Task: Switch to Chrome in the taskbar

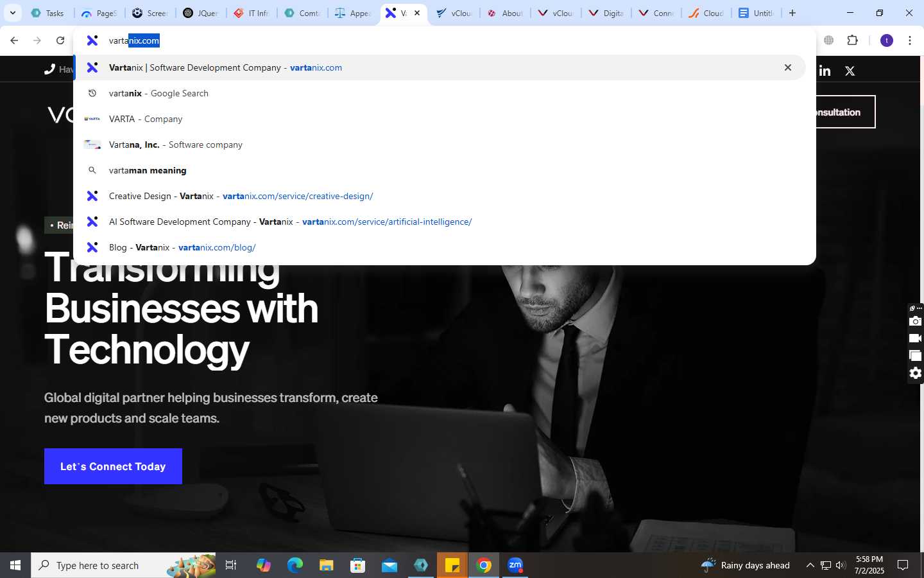Action: tap(484, 565)
